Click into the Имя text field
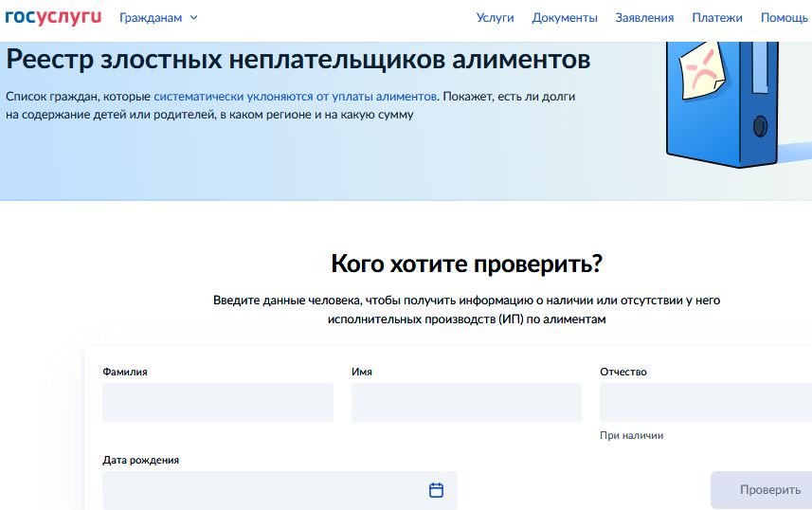The width and height of the screenshot is (812, 510). coord(466,403)
